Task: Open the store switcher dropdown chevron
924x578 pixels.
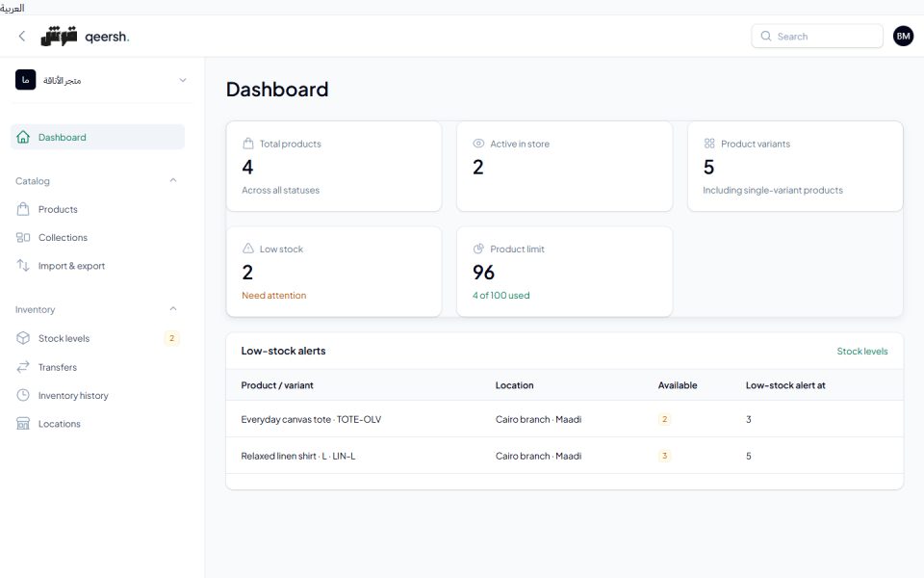Action: tap(183, 80)
